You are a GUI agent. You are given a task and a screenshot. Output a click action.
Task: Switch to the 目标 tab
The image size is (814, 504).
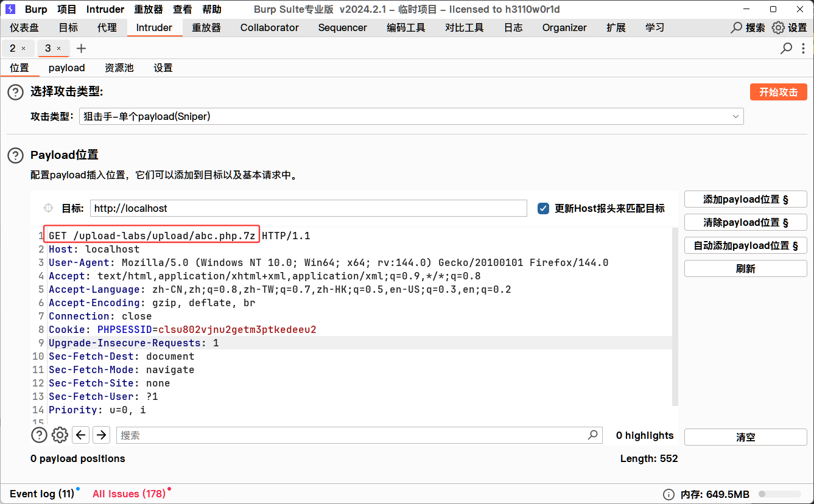tap(68, 27)
